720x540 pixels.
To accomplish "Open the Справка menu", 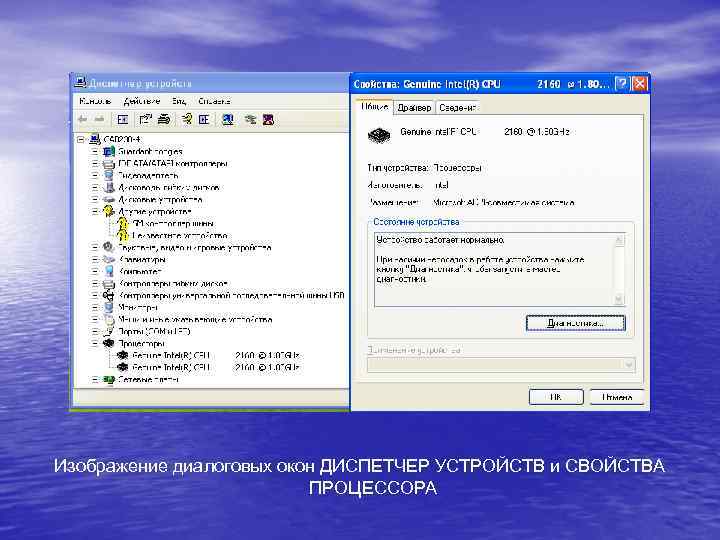I will [x=214, y=101].
